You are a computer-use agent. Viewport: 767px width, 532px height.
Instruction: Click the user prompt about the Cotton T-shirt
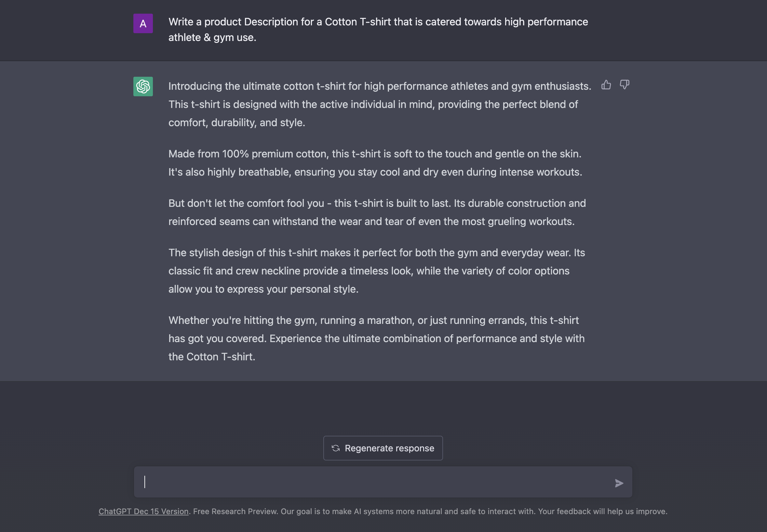pyautogui.click(x=378, y=29)
